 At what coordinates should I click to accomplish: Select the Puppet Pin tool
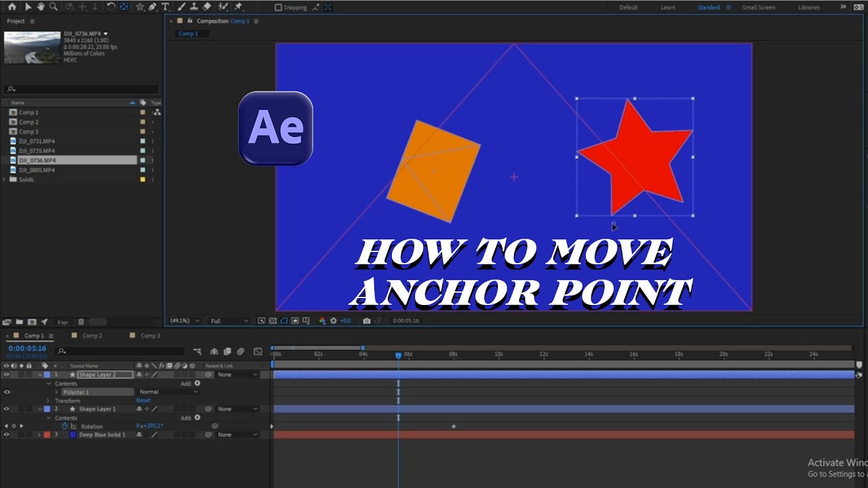tap(239, 7)
